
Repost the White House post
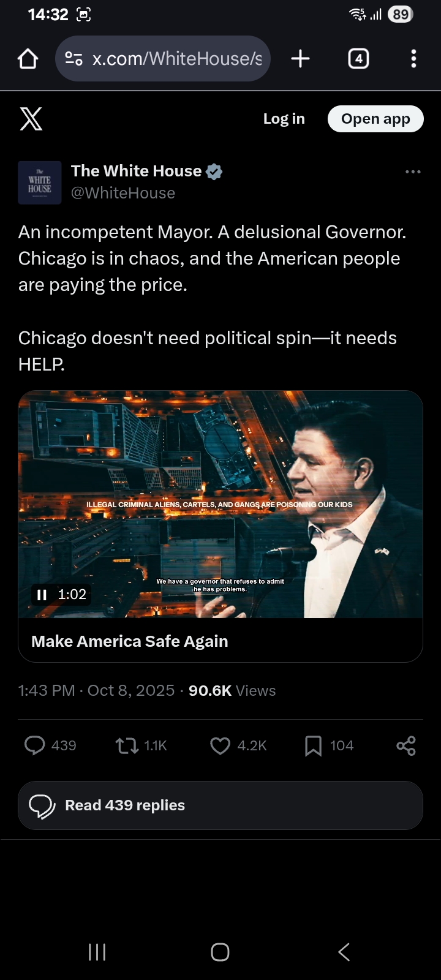click(127, 745)
